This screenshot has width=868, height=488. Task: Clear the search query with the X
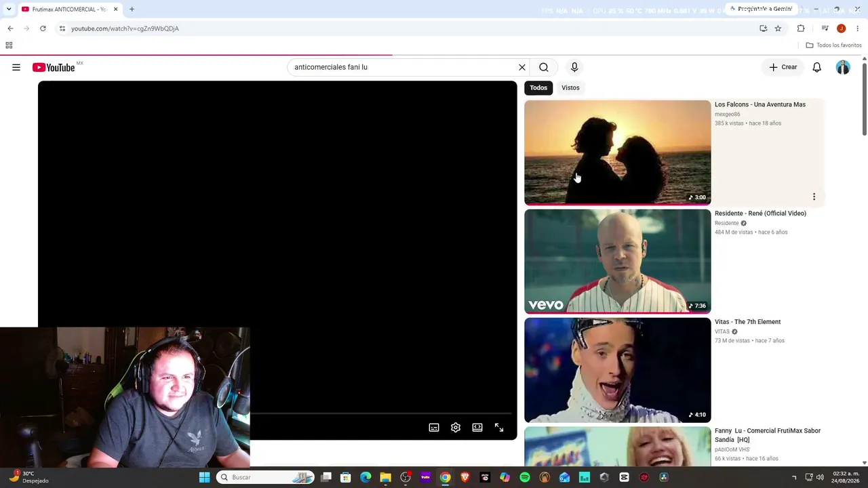coord(522,67)
